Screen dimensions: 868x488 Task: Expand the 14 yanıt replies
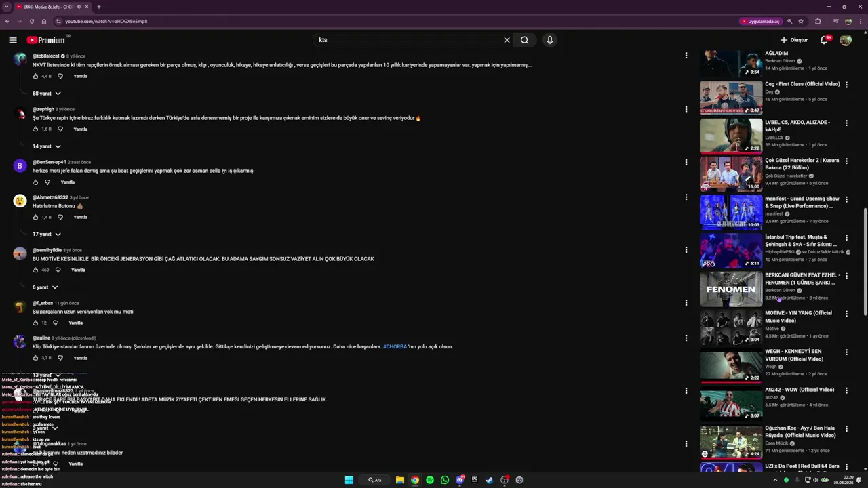pyautogui.click(x=46, y=146)
